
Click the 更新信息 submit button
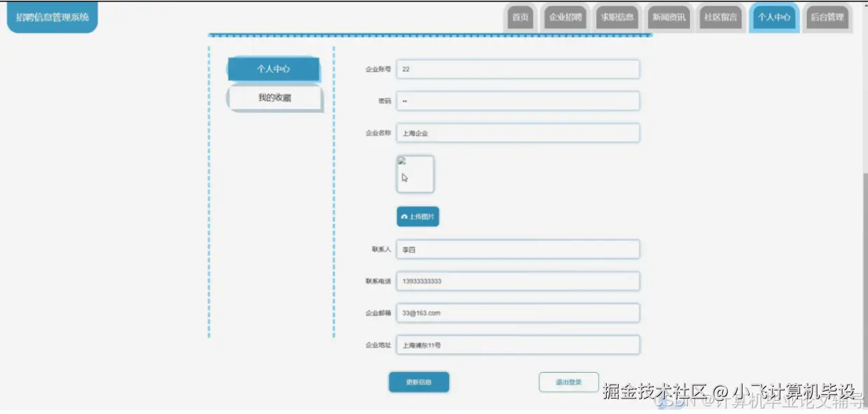tap(419, 382)
